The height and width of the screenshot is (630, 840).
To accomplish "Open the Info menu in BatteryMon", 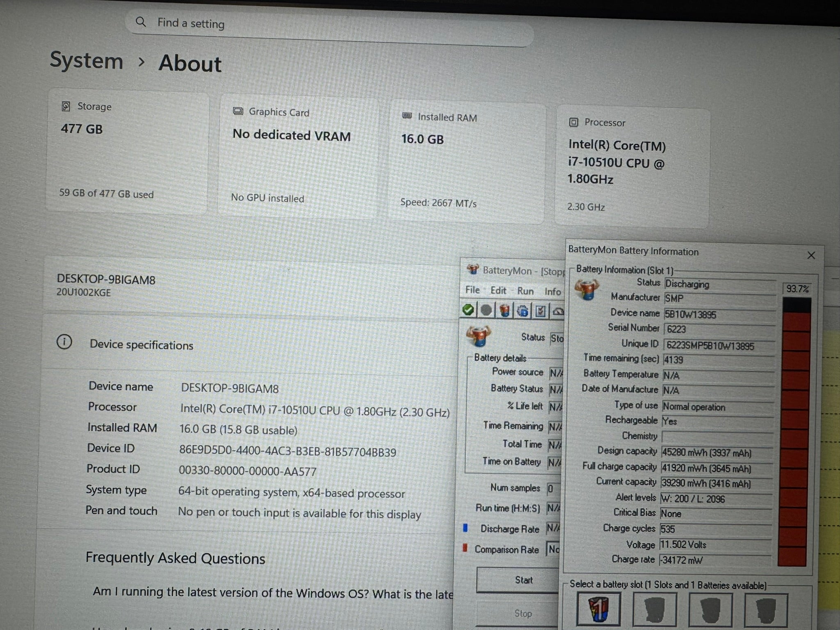I will point(552,292).
